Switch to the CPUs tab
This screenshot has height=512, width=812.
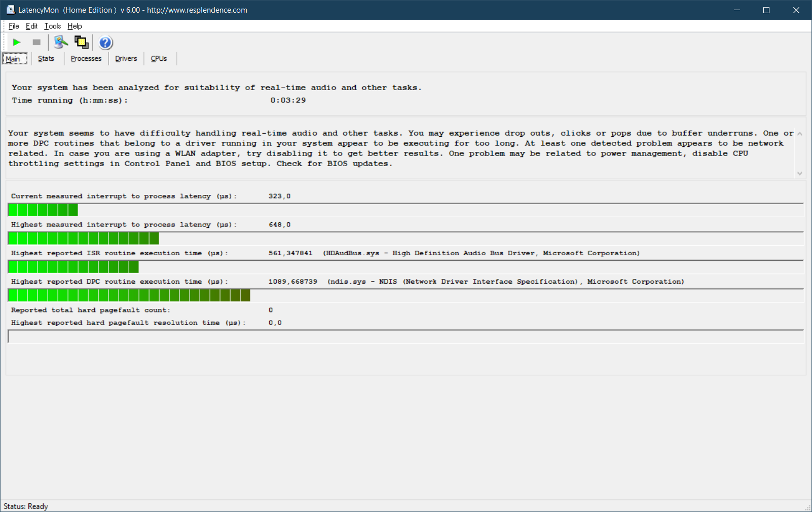point(159,59)
